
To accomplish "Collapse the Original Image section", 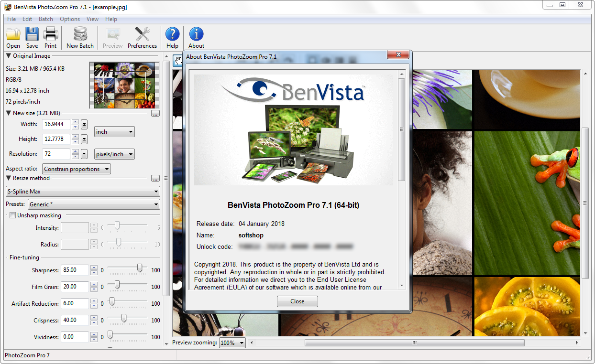I will (x=9, y=56).
